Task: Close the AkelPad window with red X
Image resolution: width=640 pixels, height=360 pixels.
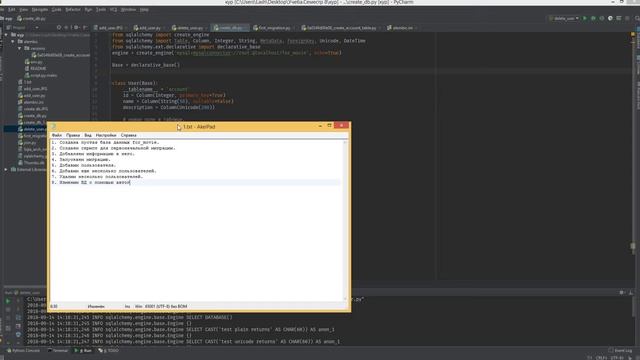Action: 341,125
